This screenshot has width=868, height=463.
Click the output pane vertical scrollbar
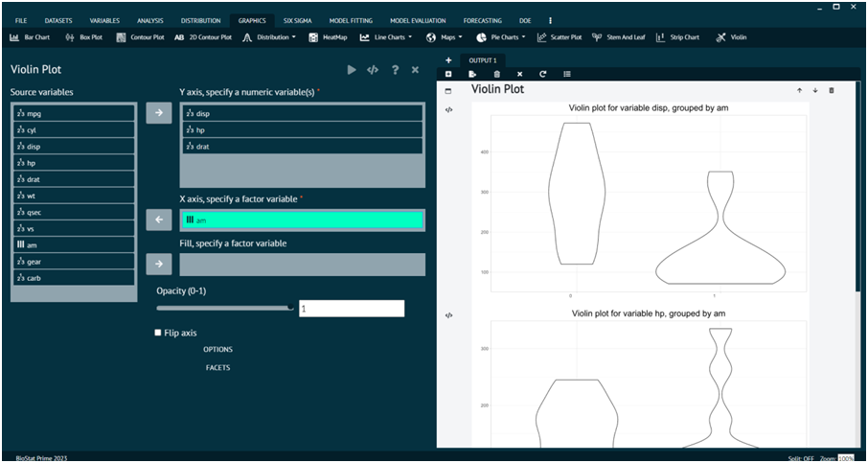click(858, 188)
